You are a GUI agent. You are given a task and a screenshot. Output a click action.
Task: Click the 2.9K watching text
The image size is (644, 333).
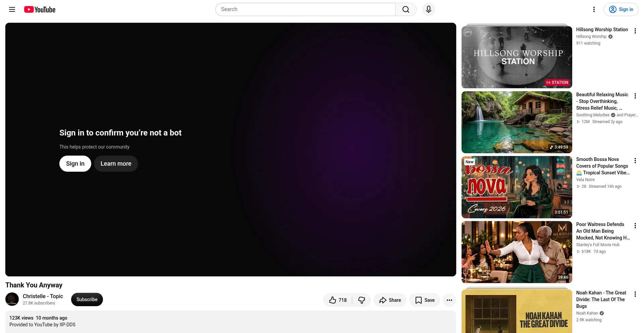[x=589, y=320]
